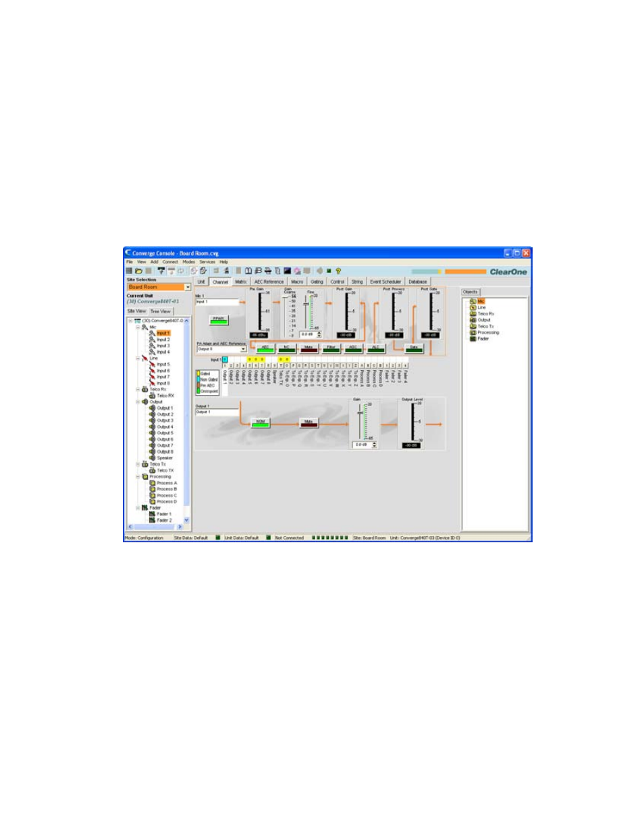Select Telco Tx object in Objects panel
Image resolution: width=644 pixels, height=834 pixels.
pos(482,326)
